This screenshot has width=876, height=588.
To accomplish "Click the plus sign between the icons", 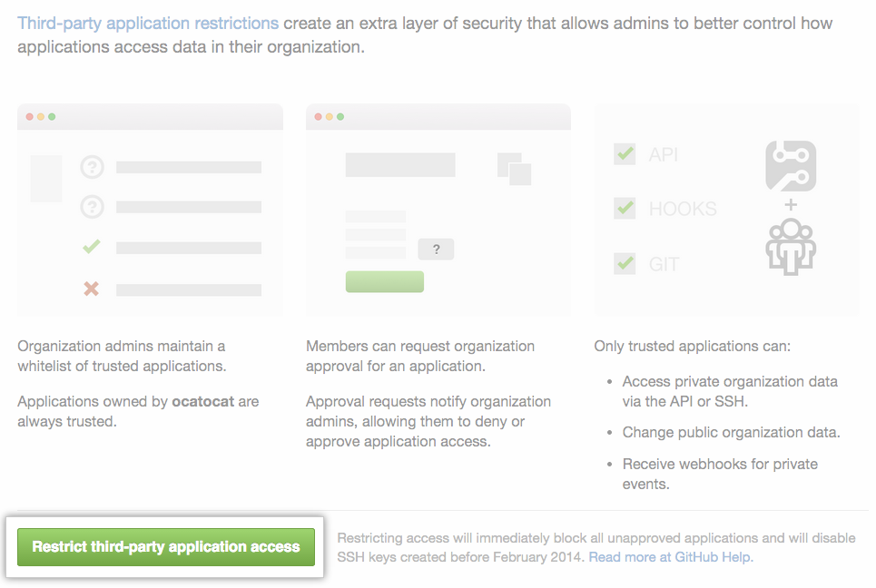I will (791, 204).
